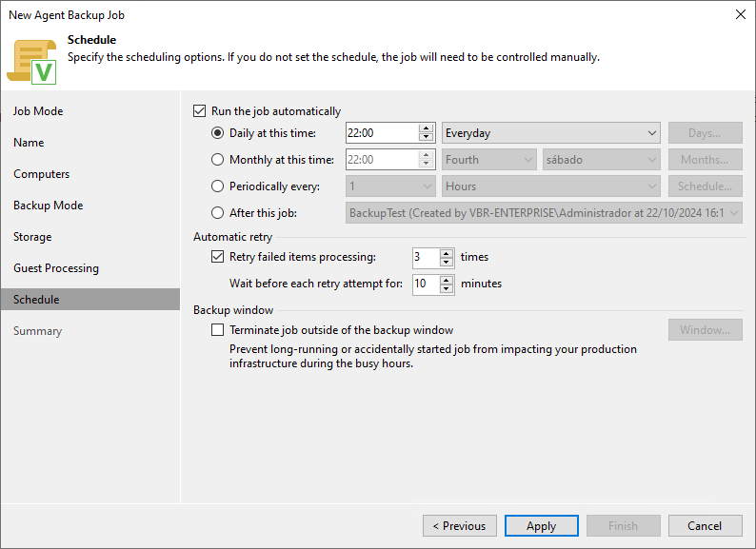Viewport: 756px width, 549px height.
Task: Increase the retry times count
Action: click(446, 252)
